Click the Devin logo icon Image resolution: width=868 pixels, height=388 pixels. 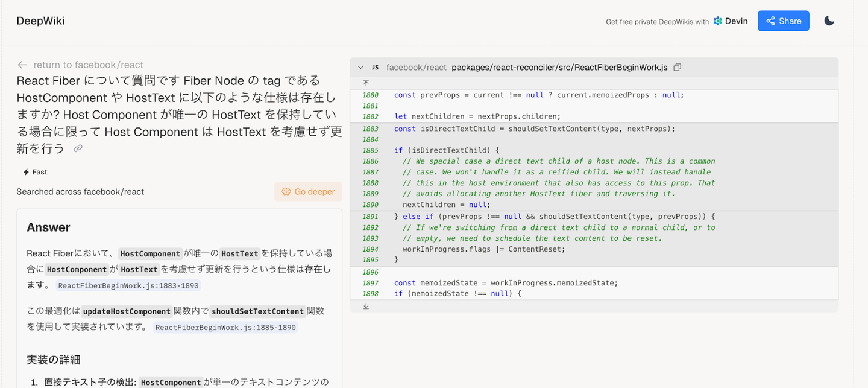pyautogui.click(x=717, y=21)
